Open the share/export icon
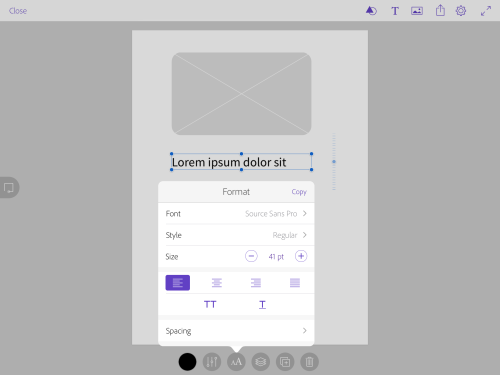 point(440,10)
